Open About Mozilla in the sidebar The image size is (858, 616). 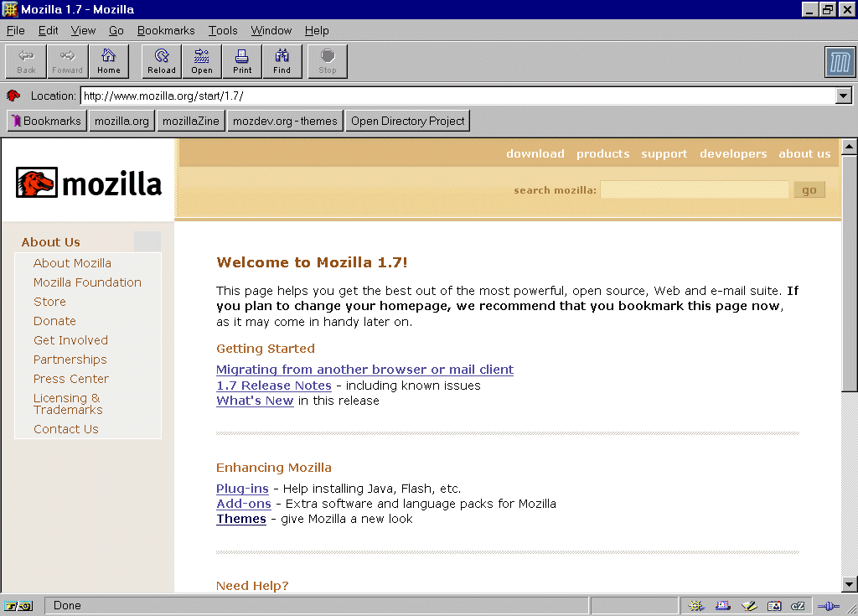72,263
